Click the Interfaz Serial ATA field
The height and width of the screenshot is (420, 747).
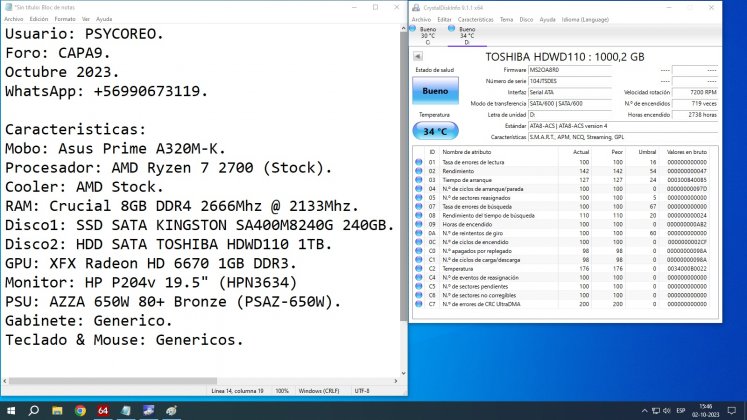(570, 92)
